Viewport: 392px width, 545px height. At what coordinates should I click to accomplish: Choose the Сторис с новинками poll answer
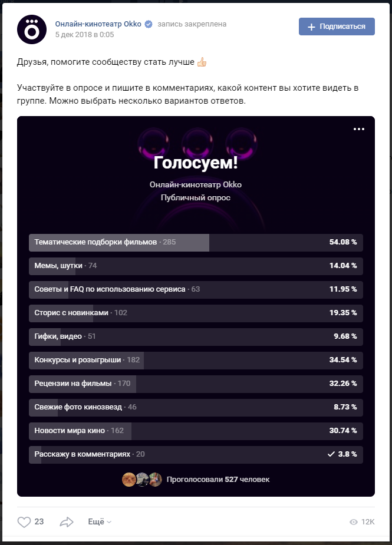point(196,313)
